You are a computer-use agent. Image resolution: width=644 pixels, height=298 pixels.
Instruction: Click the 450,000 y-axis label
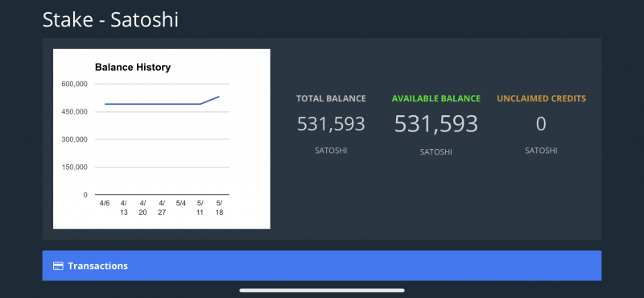[x=74, y=112]
